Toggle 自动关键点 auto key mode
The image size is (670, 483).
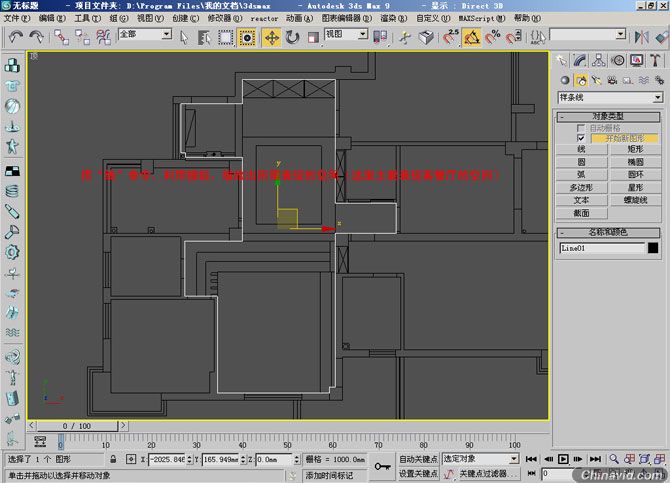click(418, 459)
